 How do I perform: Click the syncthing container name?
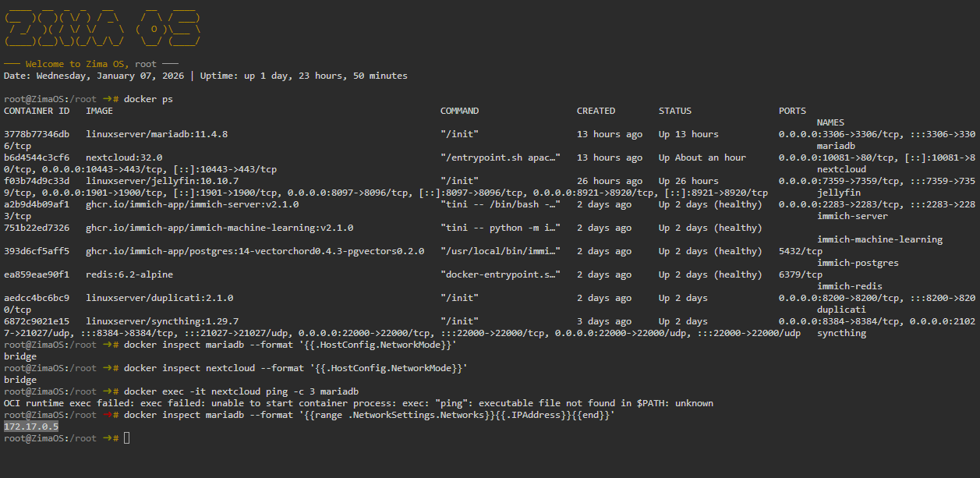[x=841, y=333]
